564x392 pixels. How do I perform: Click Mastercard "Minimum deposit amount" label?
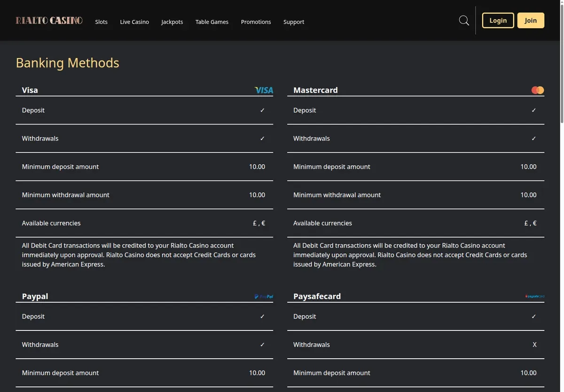(332, 166)
